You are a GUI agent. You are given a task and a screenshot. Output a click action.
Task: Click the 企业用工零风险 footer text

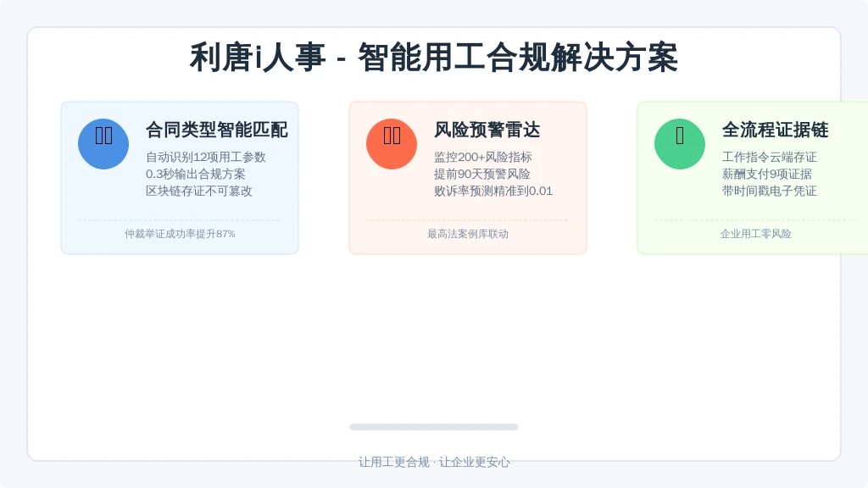click(755, 234)
